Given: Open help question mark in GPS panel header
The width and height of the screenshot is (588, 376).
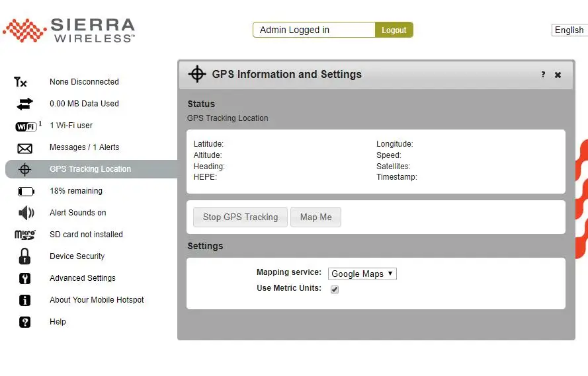Looking at the screenshot, I should (x=543, y=75).
